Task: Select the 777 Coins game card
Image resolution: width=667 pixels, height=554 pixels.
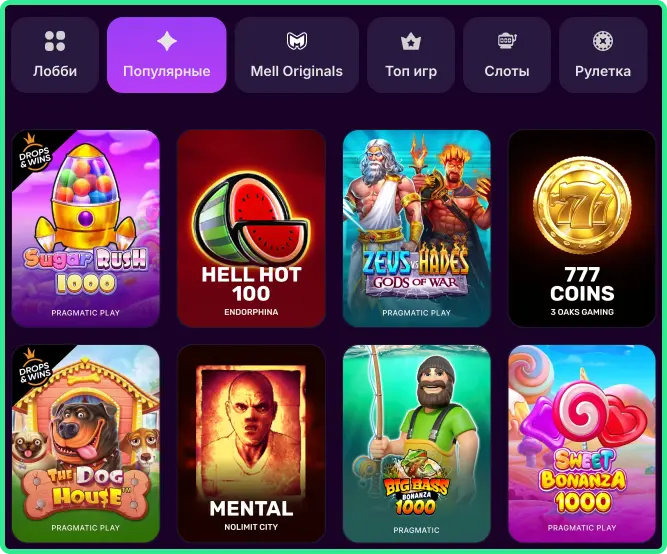Action: coord(581,228)
